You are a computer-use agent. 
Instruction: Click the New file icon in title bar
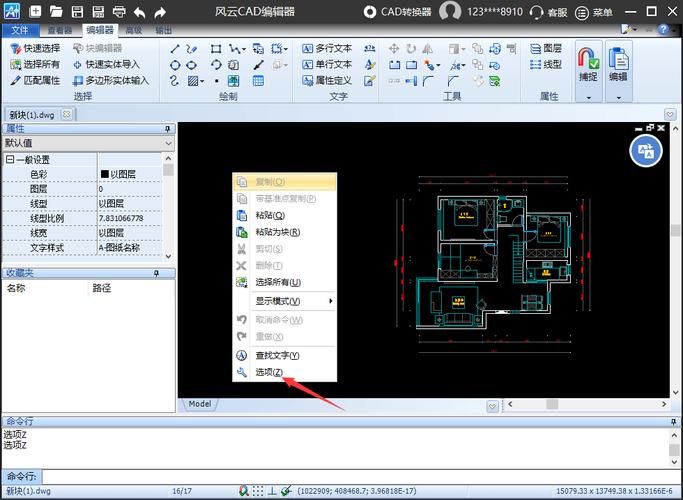[35, 12]
